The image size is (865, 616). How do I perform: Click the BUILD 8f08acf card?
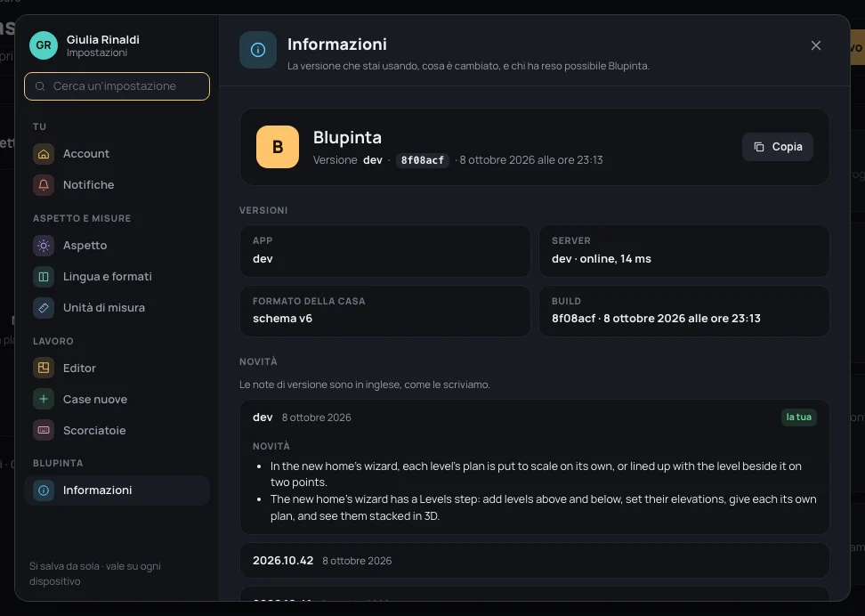pos(684,311)
